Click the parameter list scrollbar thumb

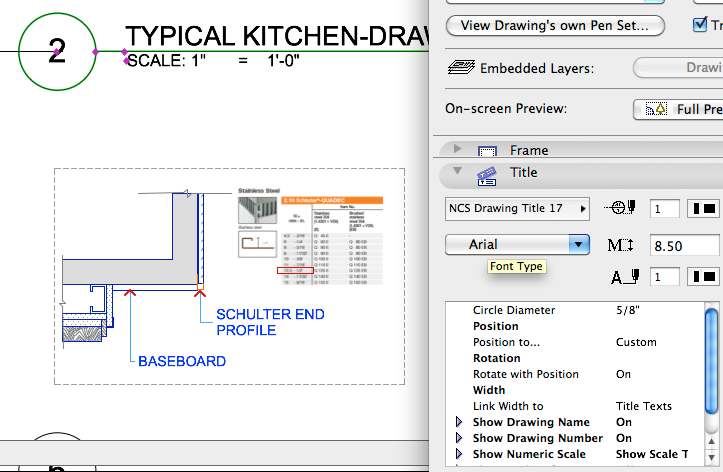(x=711, y=361)
